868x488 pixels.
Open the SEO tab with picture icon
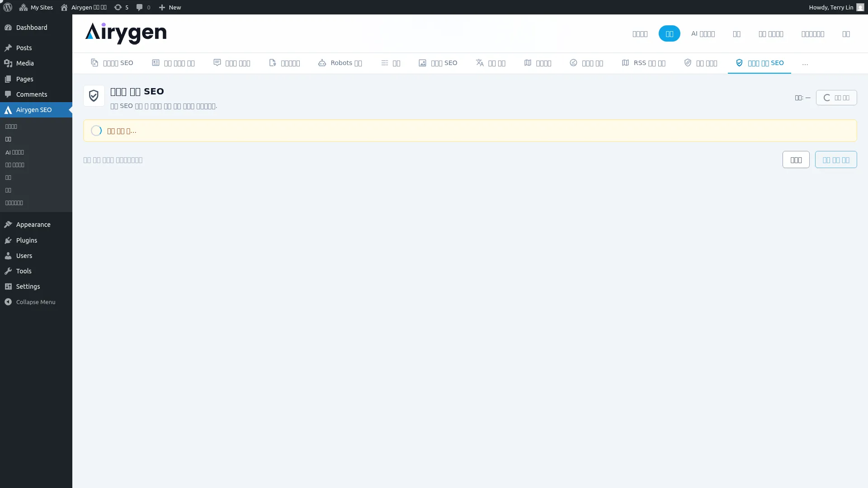click(x=438, y=63)
